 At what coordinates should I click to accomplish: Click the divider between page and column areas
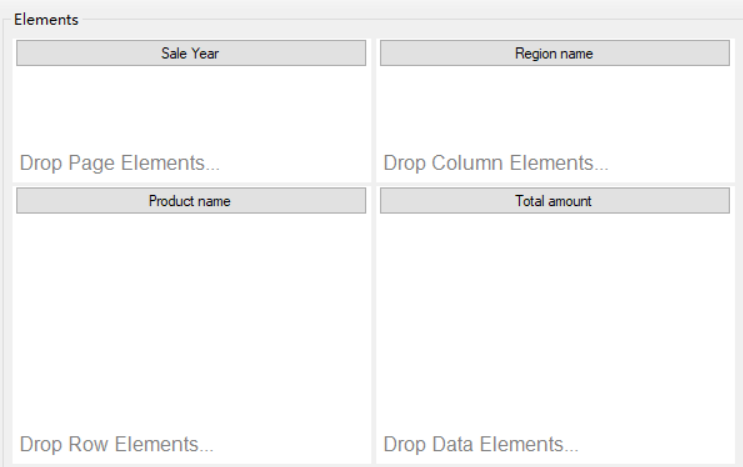(374, 110)
